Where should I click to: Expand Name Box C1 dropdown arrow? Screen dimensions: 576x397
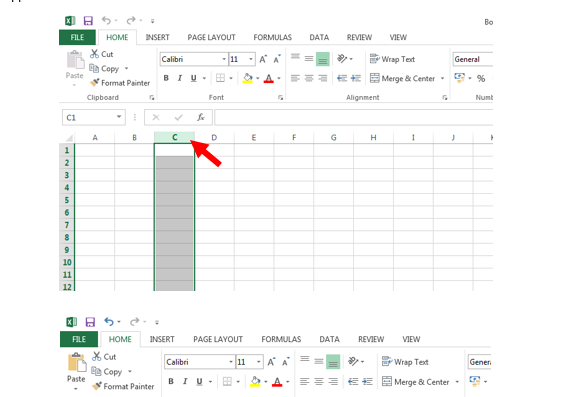[119, 117]
